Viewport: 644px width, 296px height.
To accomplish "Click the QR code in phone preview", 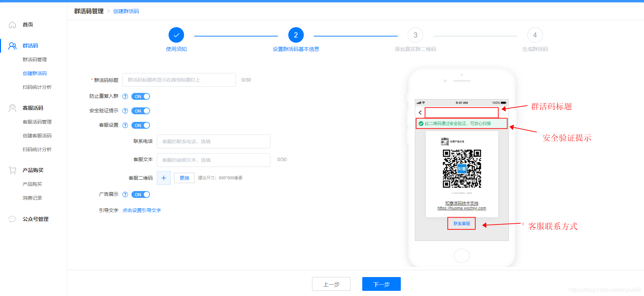I will (x=462, y=169).
